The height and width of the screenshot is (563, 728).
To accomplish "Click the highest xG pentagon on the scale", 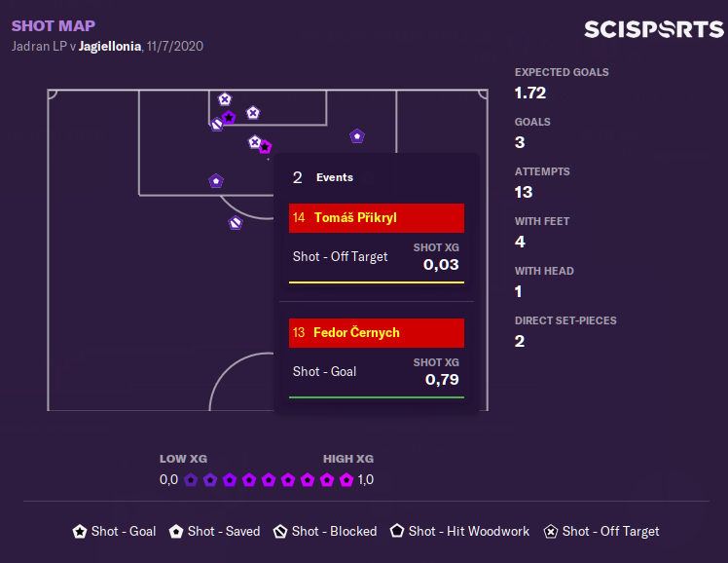I will [x=346, y=479].
